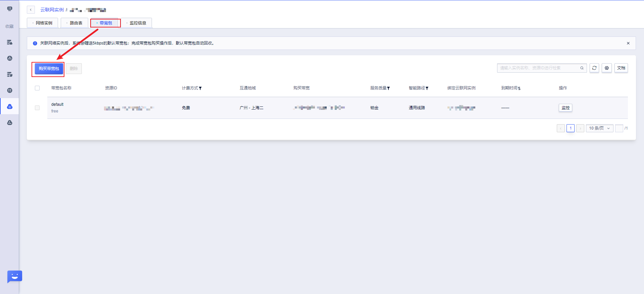Open the 计费方式 filter dropdown
644x294 pixels.
(x=200, y=88)
